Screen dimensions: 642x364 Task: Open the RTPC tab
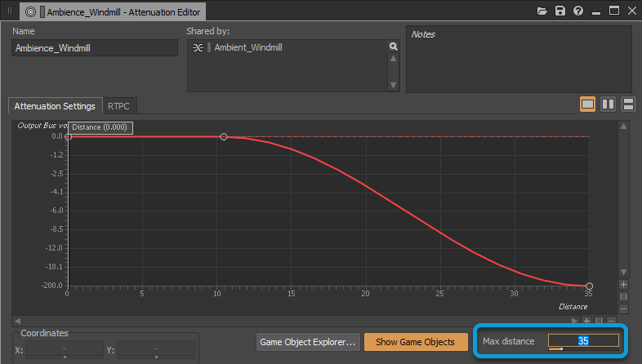coord(119,106)
